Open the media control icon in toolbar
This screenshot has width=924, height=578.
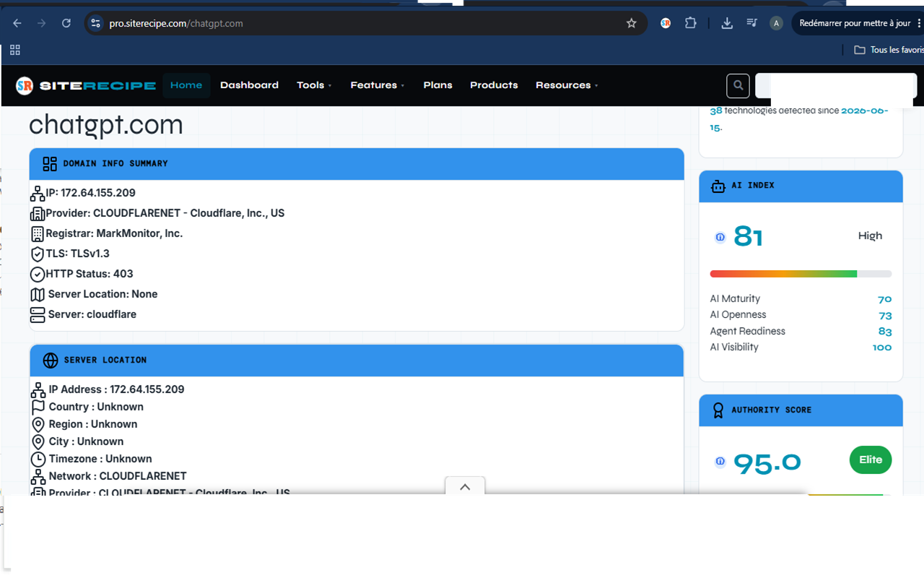click(x=751, y=23)
